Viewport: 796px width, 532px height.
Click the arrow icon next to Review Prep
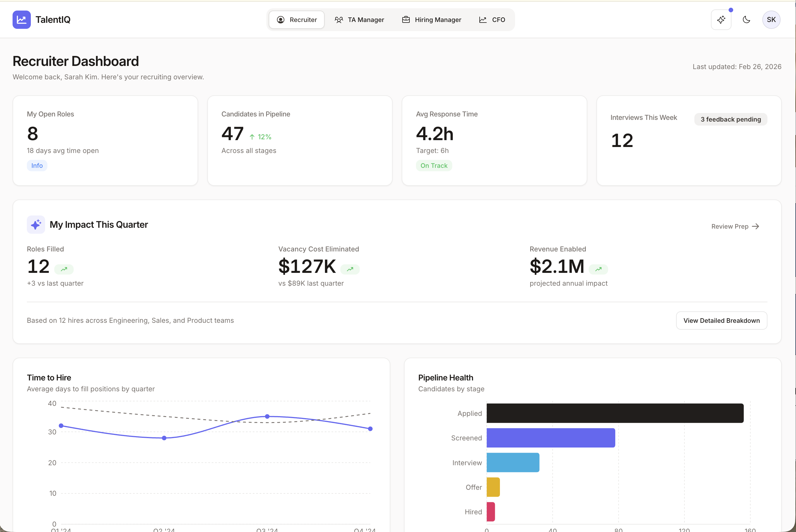coord(756,226)
